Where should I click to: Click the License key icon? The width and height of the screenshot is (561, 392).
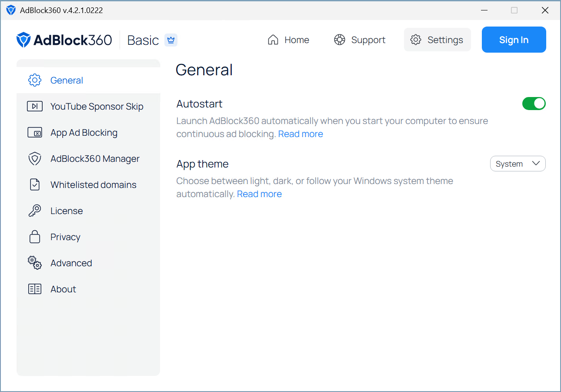pos(35,211)
